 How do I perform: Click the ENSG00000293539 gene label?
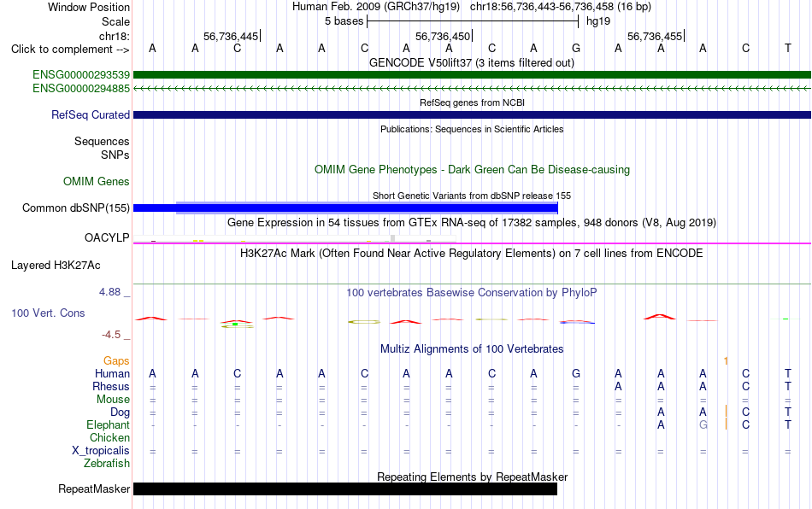pos(81,75)
